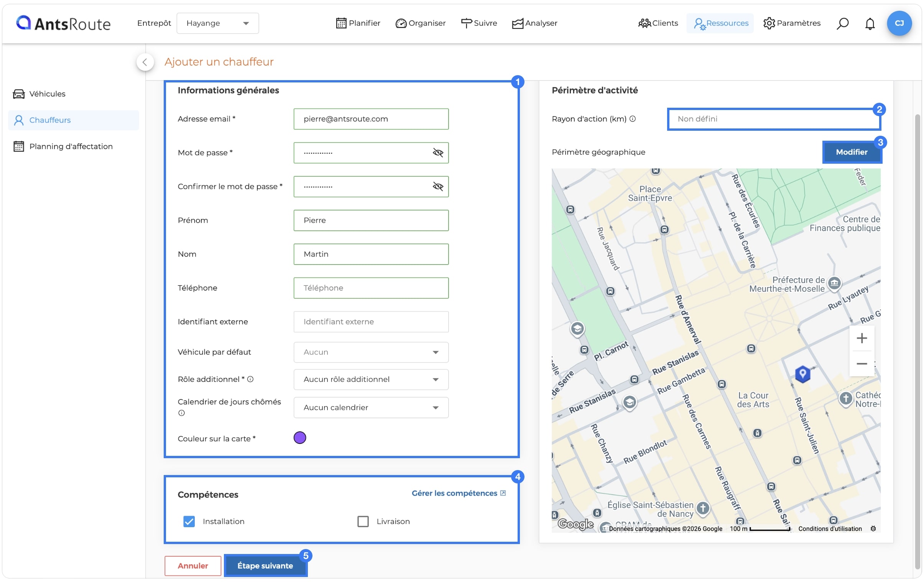Click the school marker near Pl. Carnot
The image size is (924, 582).
pyautogui.click(x=577, y=329)
